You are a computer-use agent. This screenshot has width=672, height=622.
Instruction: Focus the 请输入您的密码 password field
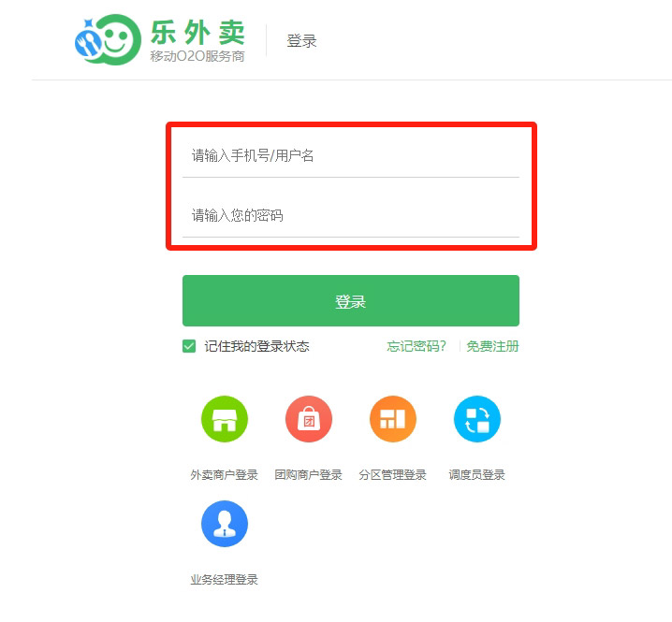351,215
